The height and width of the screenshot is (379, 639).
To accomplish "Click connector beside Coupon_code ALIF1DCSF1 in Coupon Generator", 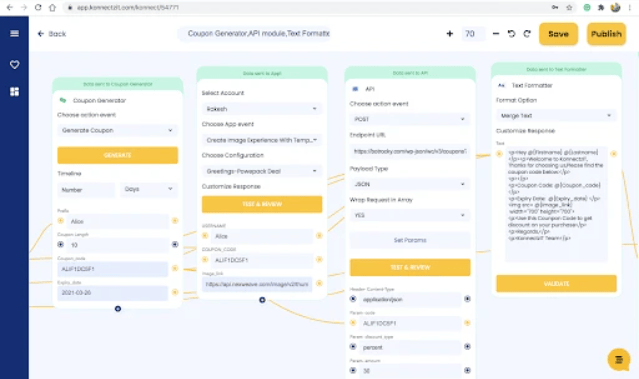I will (175, 269).
